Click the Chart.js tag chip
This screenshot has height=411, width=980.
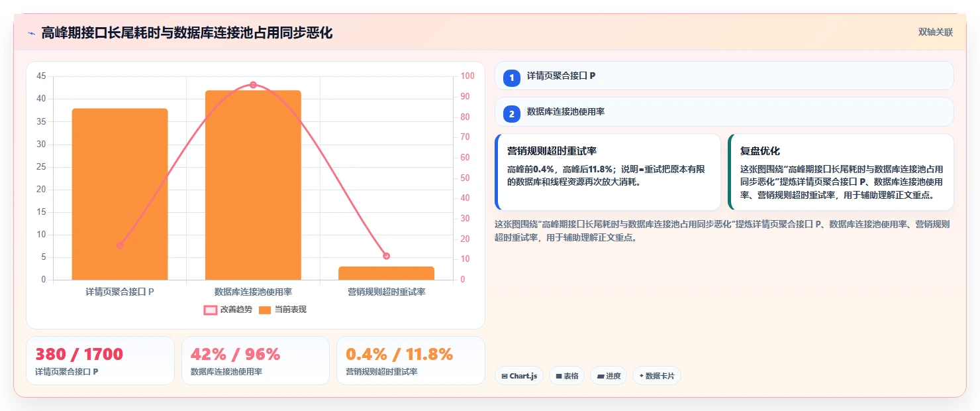tap(519, 376)
